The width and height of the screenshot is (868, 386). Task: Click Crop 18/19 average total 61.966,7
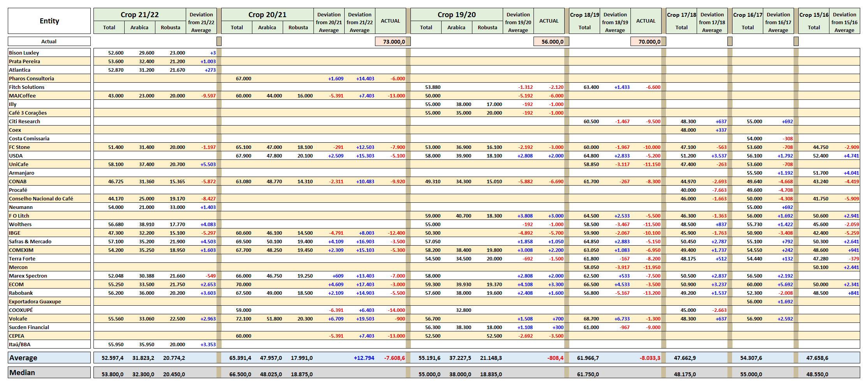pos(588,358)
